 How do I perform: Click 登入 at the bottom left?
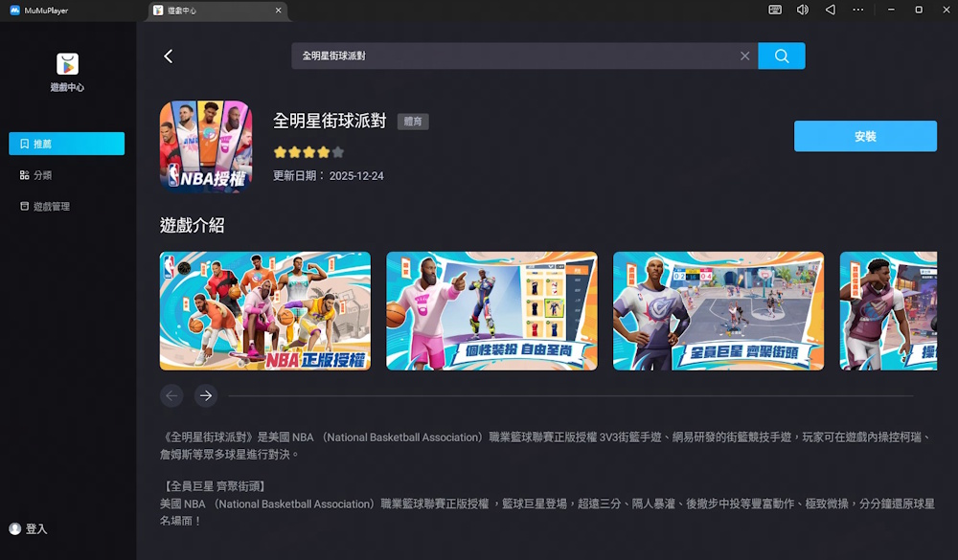coord(29,528)
